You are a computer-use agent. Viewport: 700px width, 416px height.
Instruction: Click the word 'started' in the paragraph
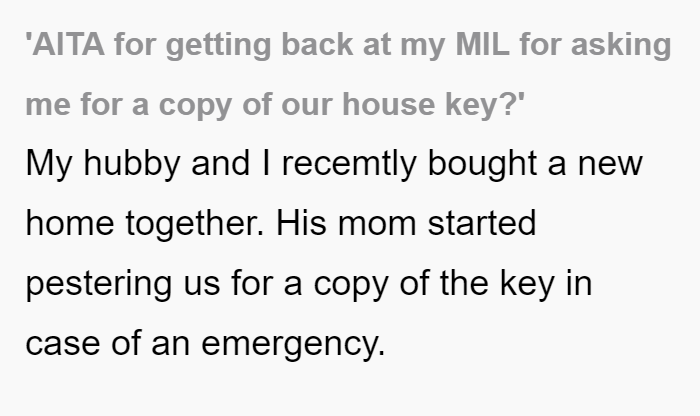click(x=482, y=223)
